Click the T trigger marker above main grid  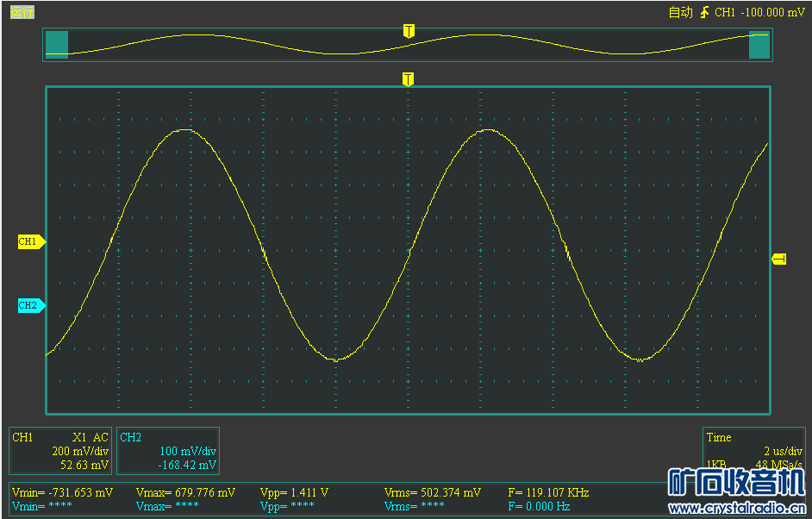pyautogui.click(x=408, y=79)
